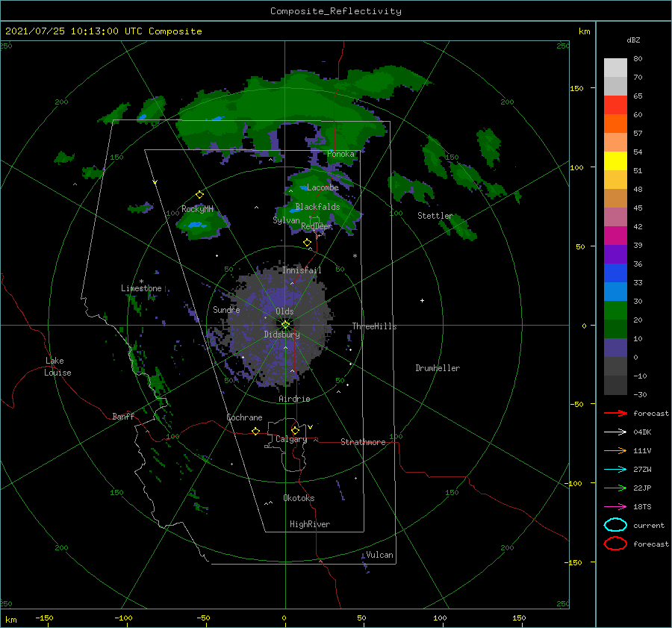The width and height of the screenshot is (672, 628).
Task: Click the Didsbury city label
Action: coord(281,335)
